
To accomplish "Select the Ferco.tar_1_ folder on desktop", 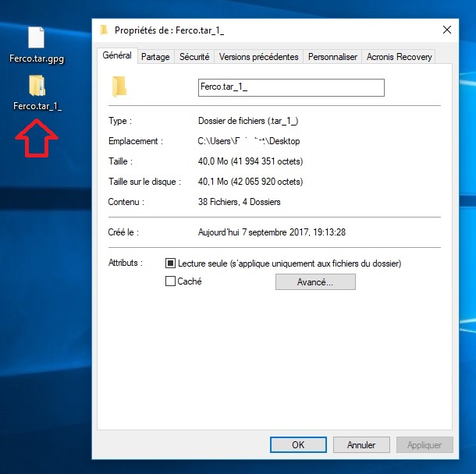I will [37, 87].
